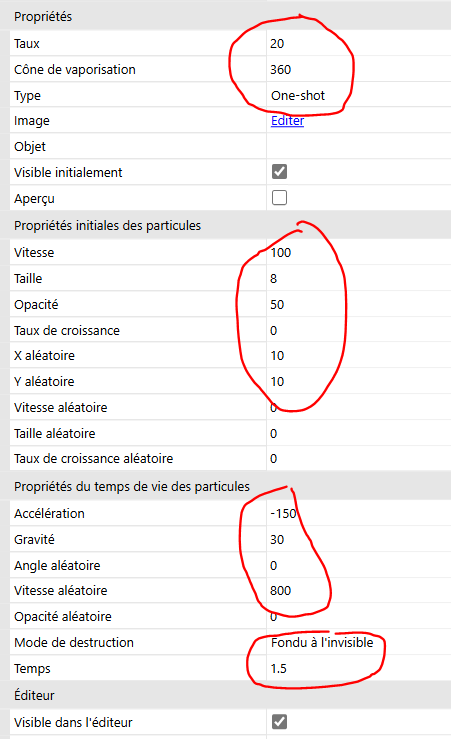Edit the X aléatoire value field
The width and height of the screenshot is (451, 739).
(x=359, y=355)
